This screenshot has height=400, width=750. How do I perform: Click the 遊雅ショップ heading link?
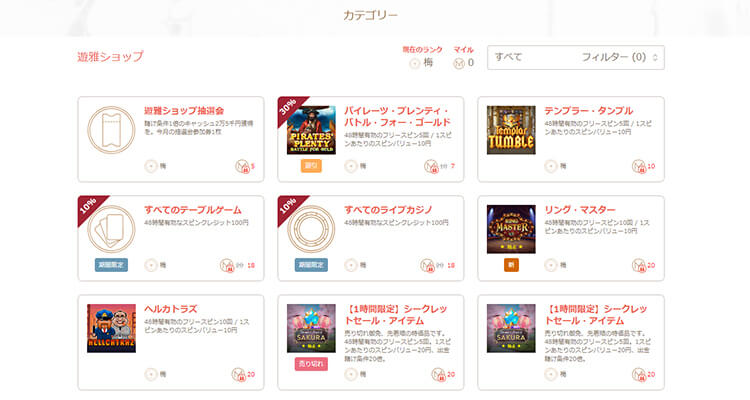coord(110,56)
